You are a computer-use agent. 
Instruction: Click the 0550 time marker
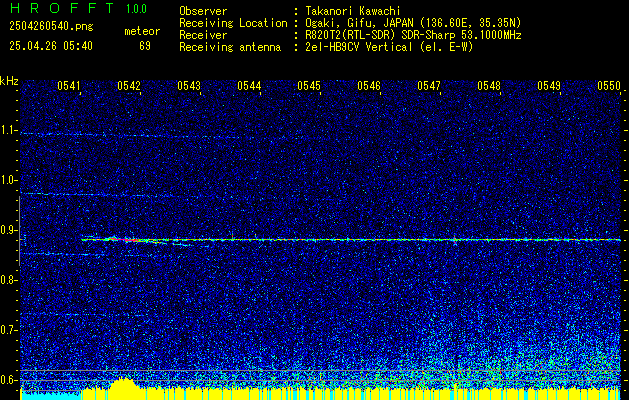click(x=609, y=85)
